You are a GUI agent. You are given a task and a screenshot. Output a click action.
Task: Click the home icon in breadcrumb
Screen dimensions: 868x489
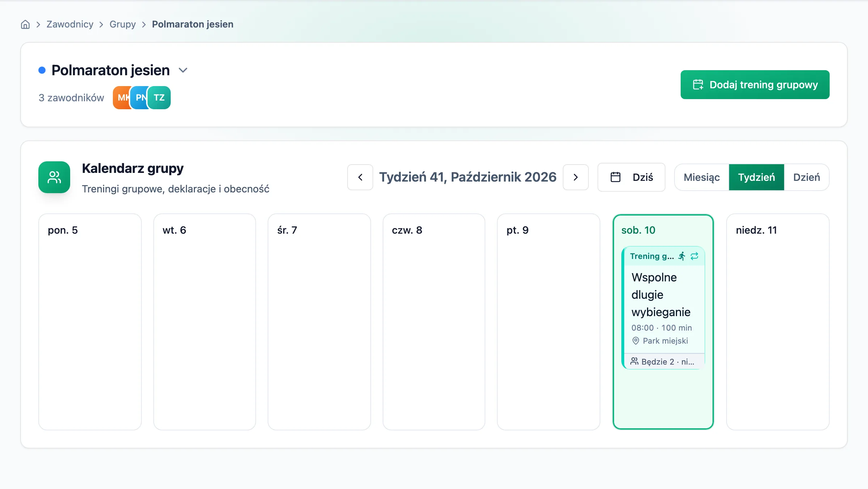pos(25,24)
